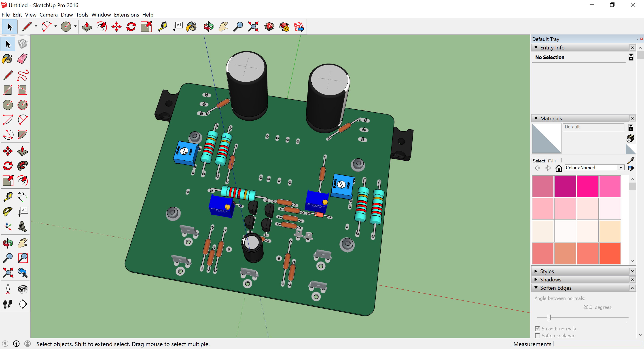This screenshot has height=349, width=644.
Task: Pick the bright orange-red color swatch
Action: (x=610, y=253)
